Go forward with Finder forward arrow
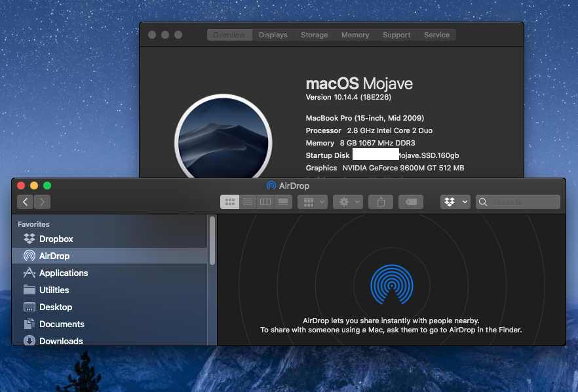This screenshot has height=392, width=578. coord(42,202)
